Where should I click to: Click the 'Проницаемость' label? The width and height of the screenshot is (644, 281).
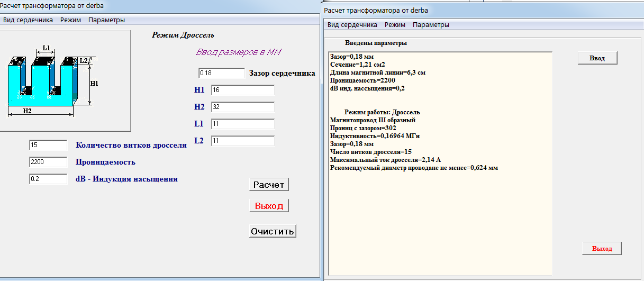tap(105, 162)
